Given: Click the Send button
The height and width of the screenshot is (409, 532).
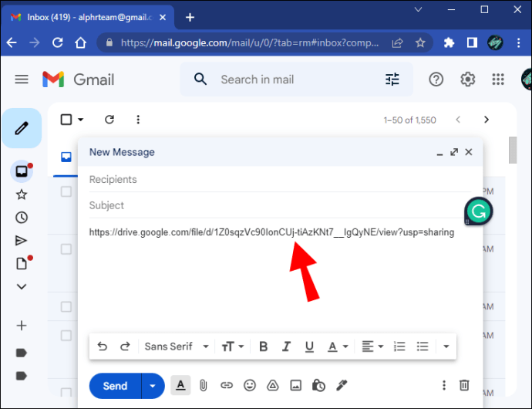Looking at the screenshot, I should (x=115, y=386).
